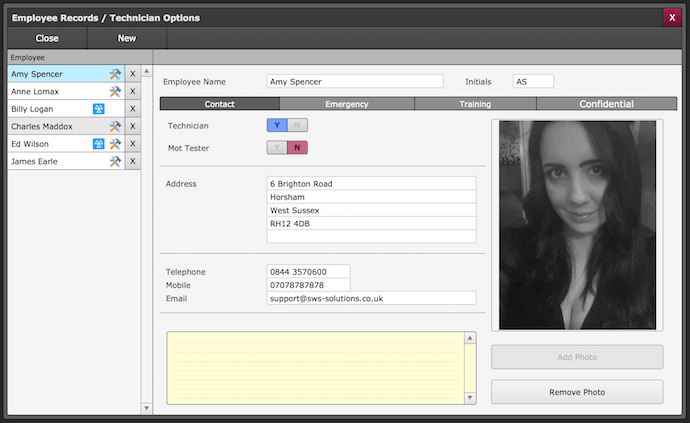Click New to add an employee
This screenshot has height=423, width=690.
click(x=127, y=38)
